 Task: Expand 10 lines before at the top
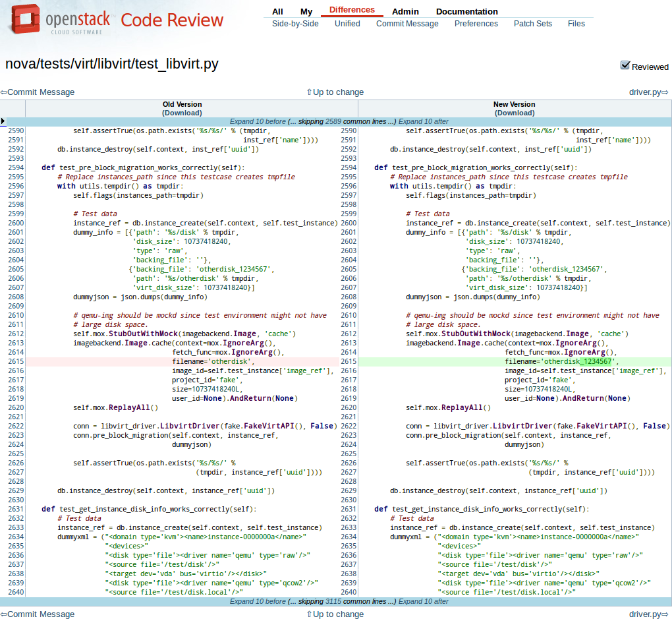[258, 121]
